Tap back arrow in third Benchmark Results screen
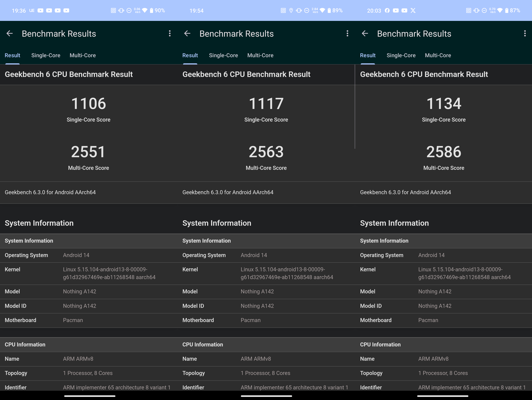 [x=365, y=33]
